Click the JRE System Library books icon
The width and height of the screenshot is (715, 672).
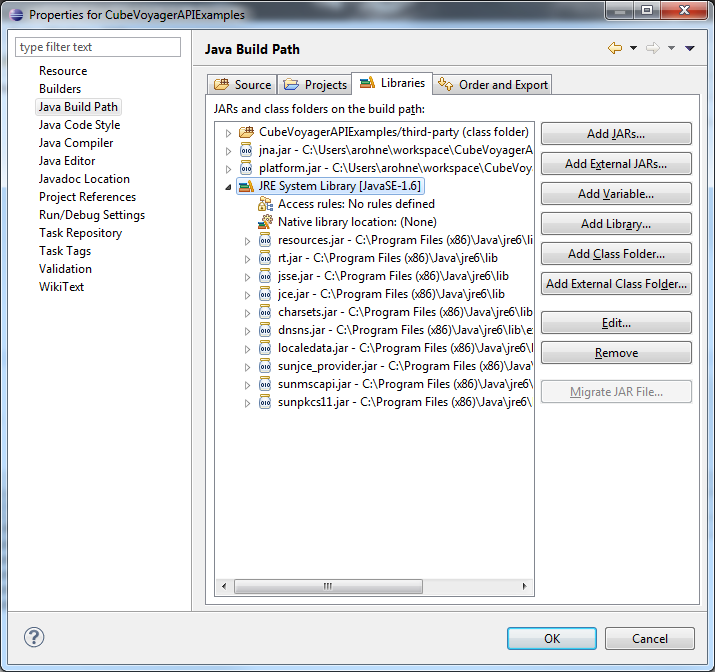[246, 186]
